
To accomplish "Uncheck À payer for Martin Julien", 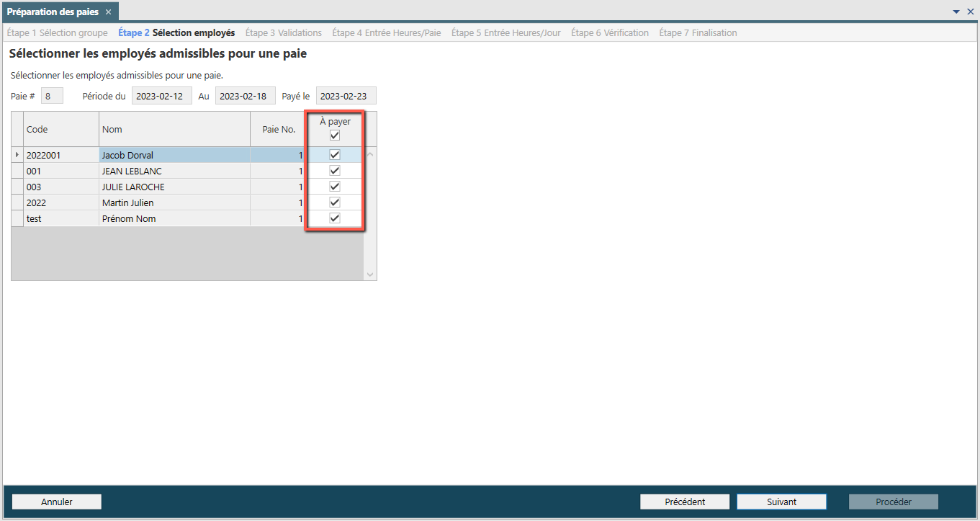I will pos(335,202).
